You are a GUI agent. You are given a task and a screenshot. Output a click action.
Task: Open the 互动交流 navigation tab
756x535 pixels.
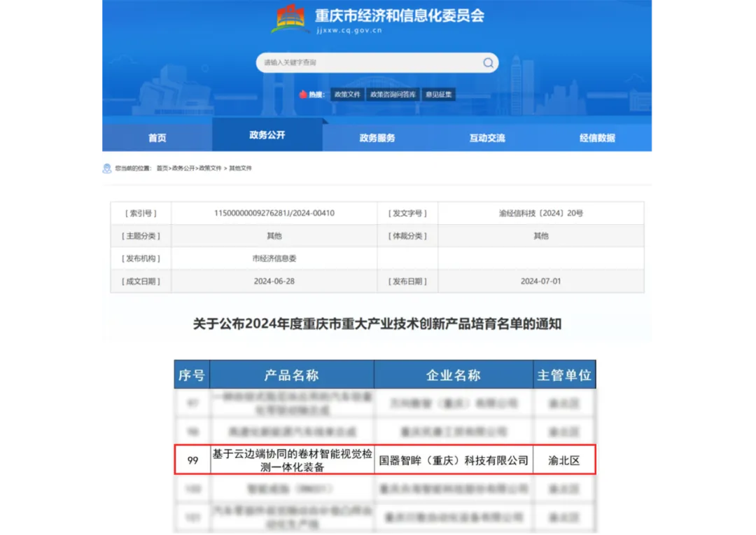[487, 138]
